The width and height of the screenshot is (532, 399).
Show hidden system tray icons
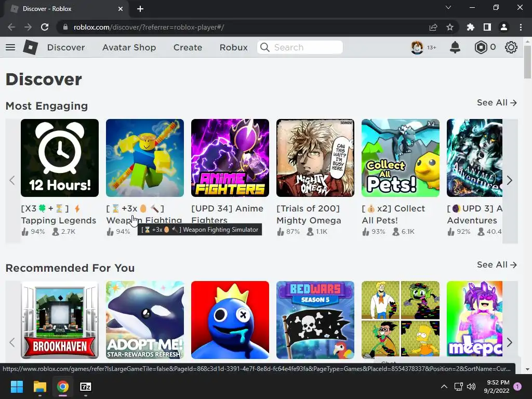[x=444, y=387]
